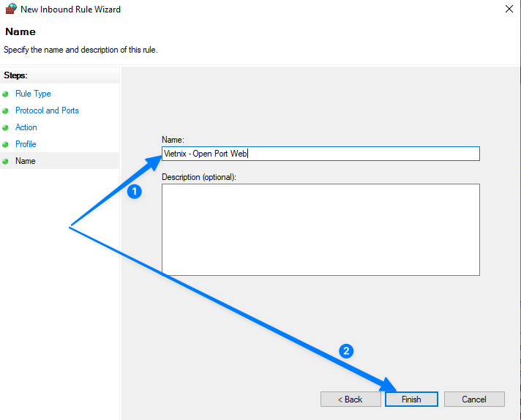Click green bullet beside Action step

click(6, 127)
